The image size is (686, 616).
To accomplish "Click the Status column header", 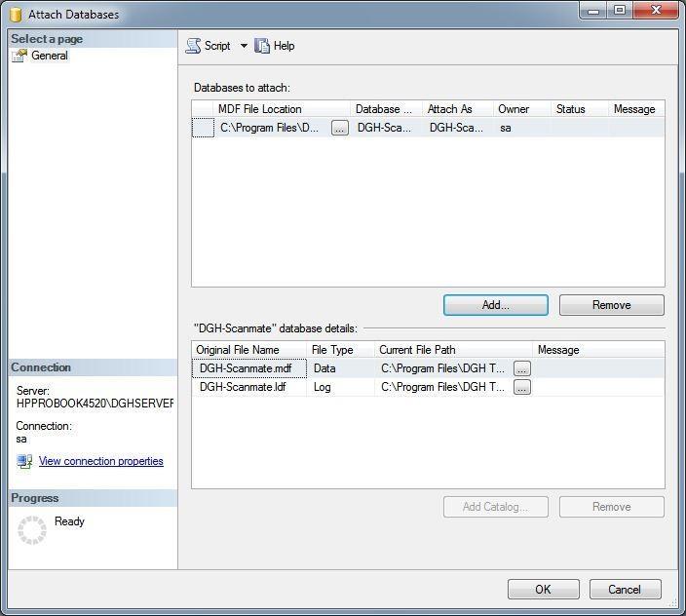I will 579,109.
